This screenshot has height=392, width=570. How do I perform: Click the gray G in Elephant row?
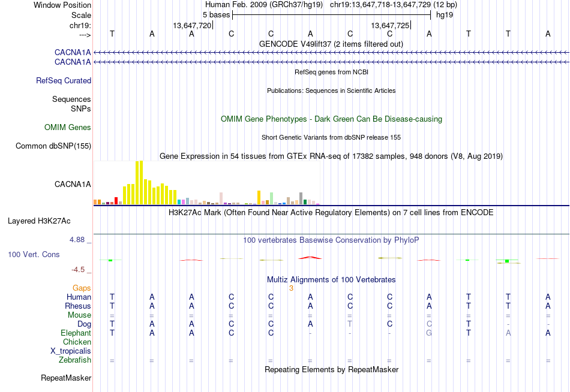[x=429, y=333]
